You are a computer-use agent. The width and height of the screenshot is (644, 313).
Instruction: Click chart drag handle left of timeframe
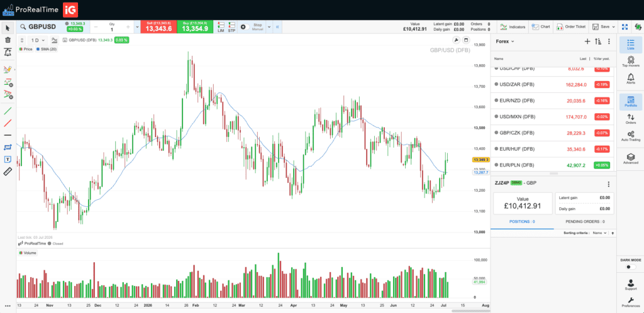22,40
